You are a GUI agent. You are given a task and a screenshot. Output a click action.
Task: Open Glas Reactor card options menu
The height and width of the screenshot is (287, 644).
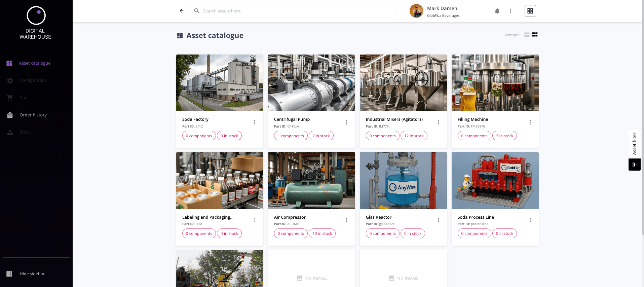tap(438, 220)
